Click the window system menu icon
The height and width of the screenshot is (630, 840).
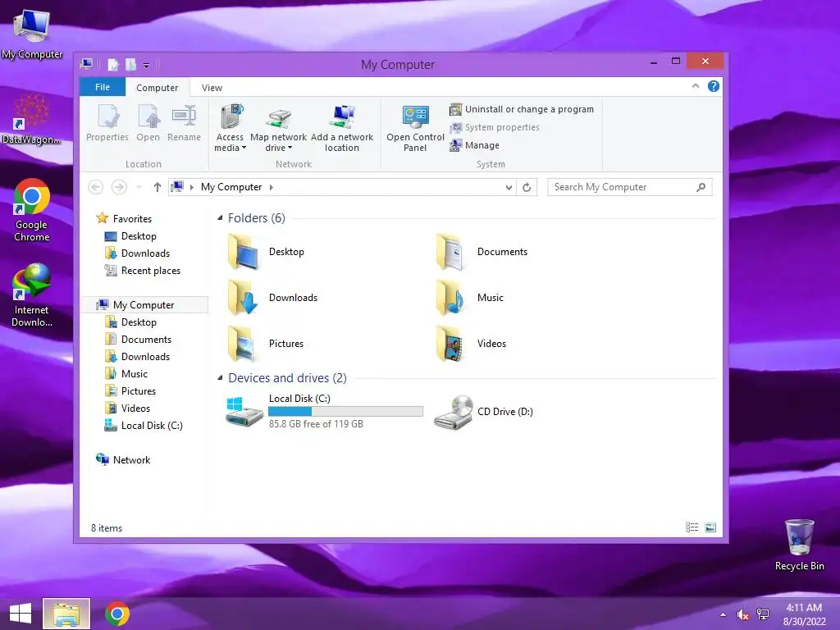coord(86,64)
